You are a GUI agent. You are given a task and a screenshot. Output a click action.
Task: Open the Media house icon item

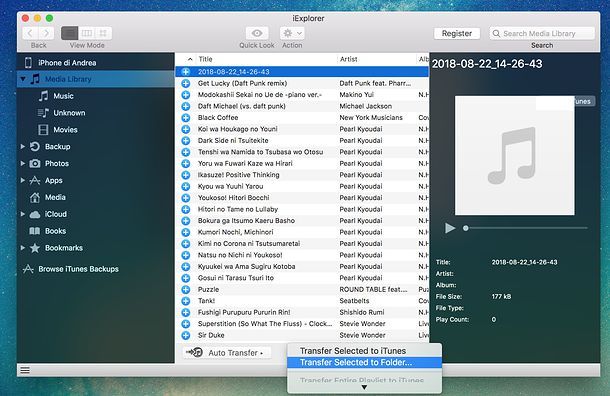[x=35, y=197]
